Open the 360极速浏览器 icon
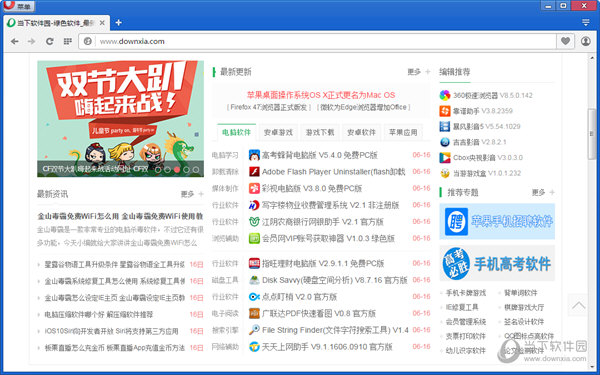600x375 pixels. 445,95
